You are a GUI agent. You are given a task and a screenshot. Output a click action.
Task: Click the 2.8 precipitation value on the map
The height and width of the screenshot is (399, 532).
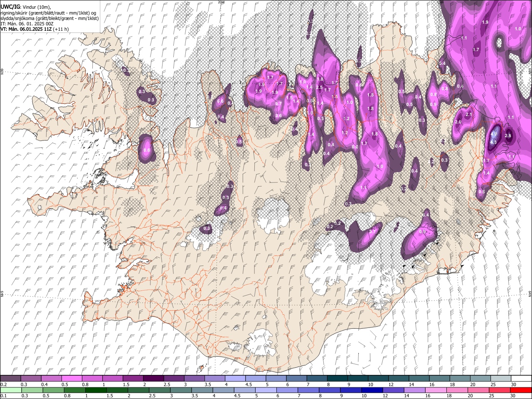(x=508, y=135)
